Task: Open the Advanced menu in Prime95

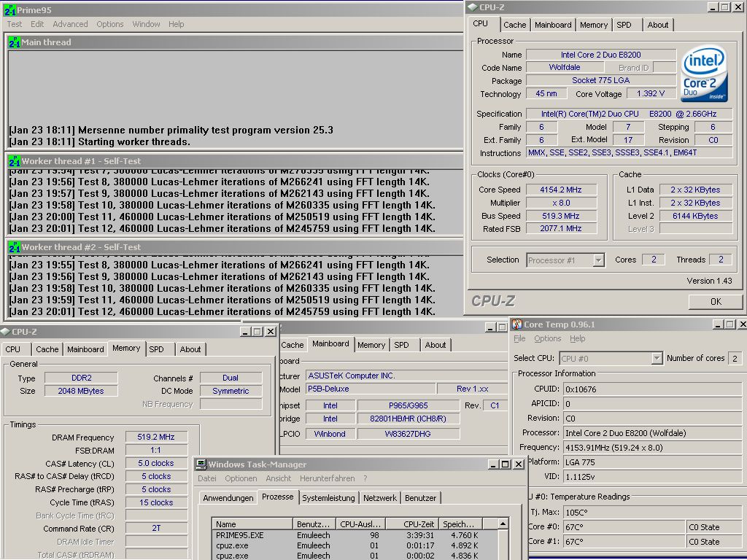Action: coord(70,24)
